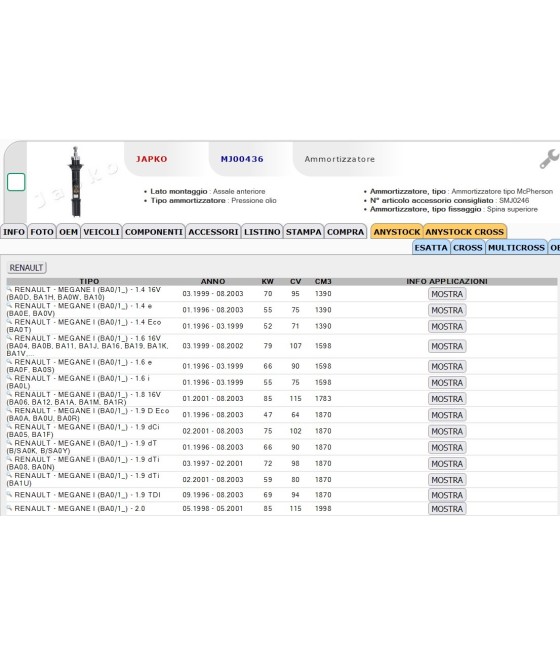Open the STAMPA tab
Viewport: 560px width, 655px height.
pyautogui.click(x=304, y=232)
